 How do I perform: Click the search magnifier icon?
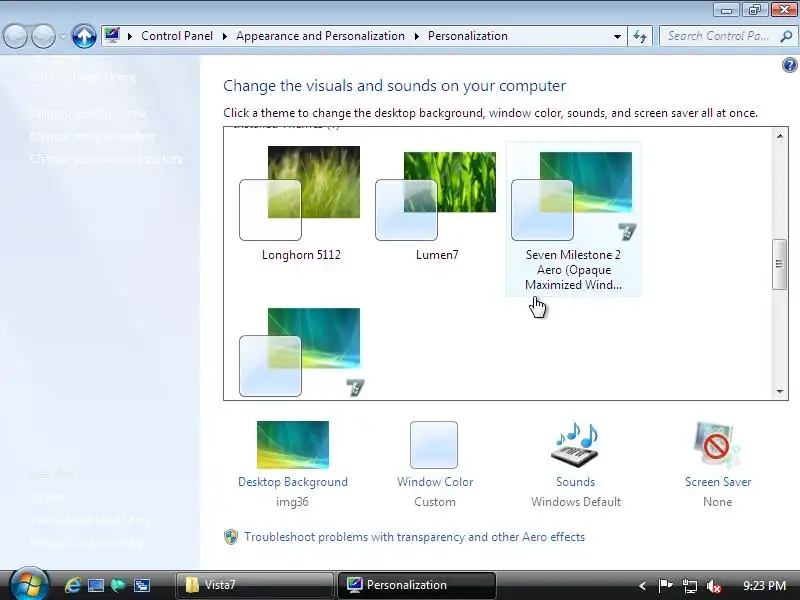coord(786,36)
